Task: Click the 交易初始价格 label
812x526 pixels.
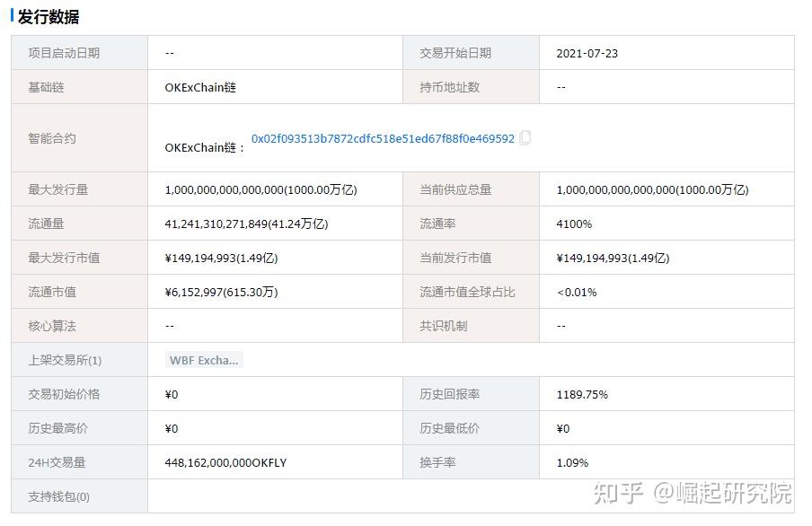Action: (x=64, y=395)
